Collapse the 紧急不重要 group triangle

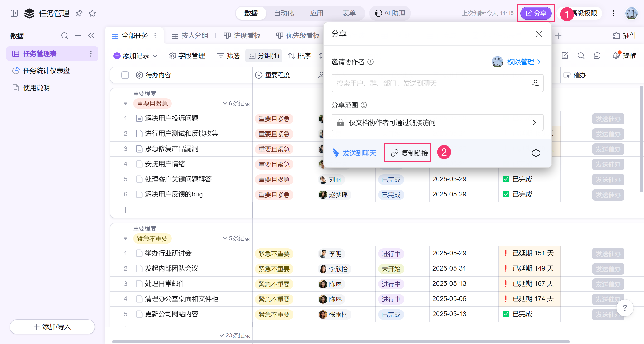coord(126,238)
